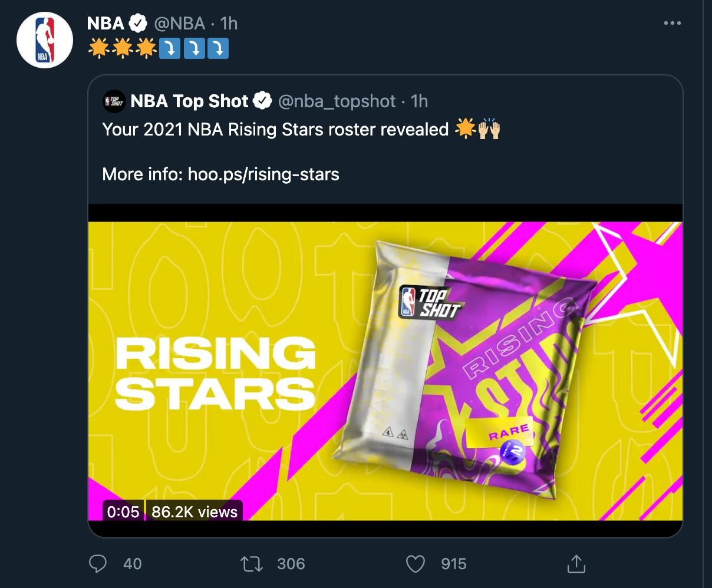Click the 86.2K views label

194,511
